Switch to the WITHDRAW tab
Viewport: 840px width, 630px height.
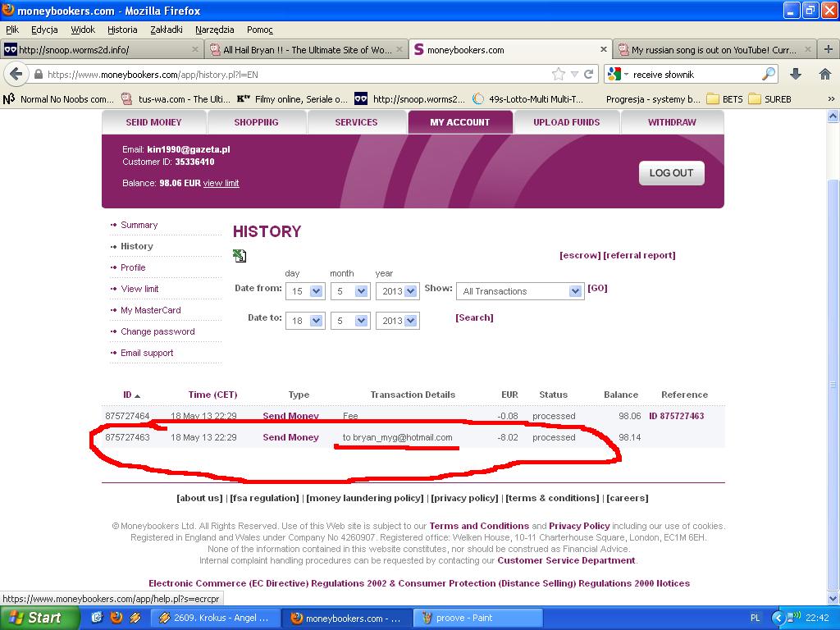click(x=673, y=122)
